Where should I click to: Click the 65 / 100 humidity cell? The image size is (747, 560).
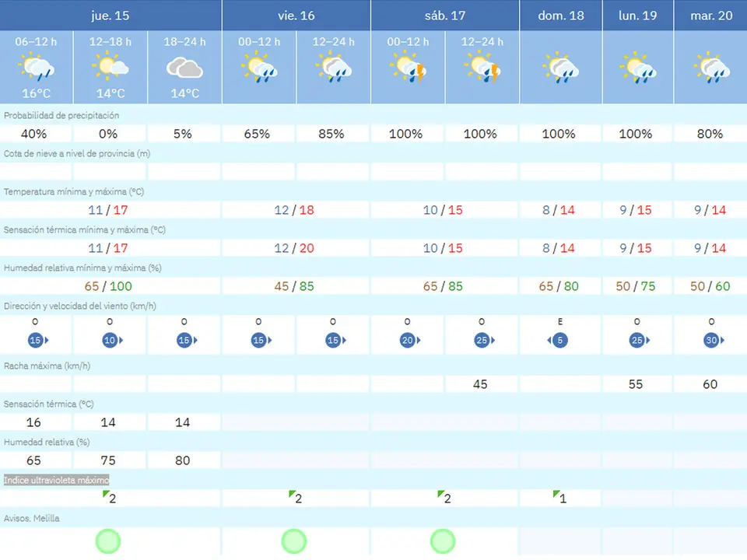click(109, 286)
